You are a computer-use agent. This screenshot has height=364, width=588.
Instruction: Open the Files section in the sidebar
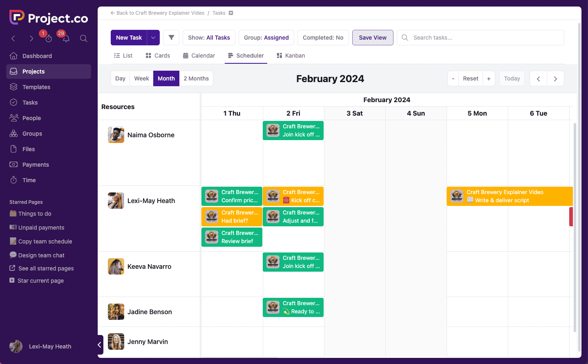(x=28, y=149)
